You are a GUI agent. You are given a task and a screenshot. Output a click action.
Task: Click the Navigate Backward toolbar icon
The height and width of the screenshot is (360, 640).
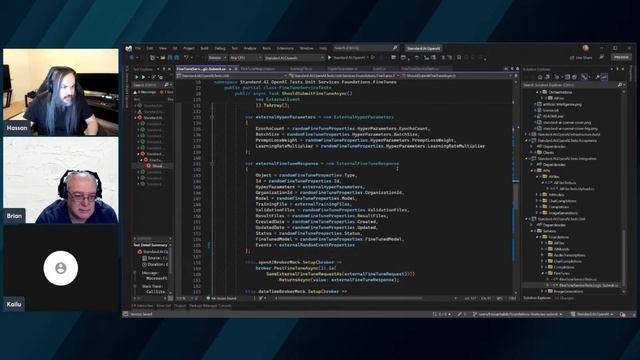click(132, 58)
